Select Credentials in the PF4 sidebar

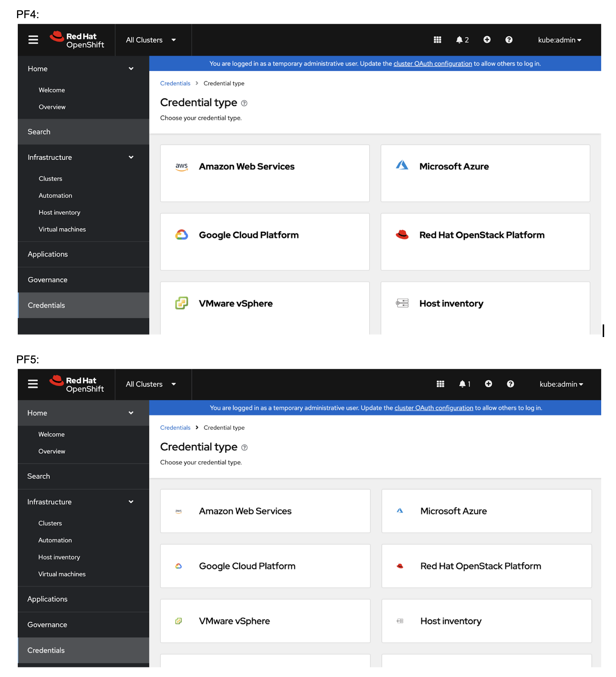(x=84, y=306)
